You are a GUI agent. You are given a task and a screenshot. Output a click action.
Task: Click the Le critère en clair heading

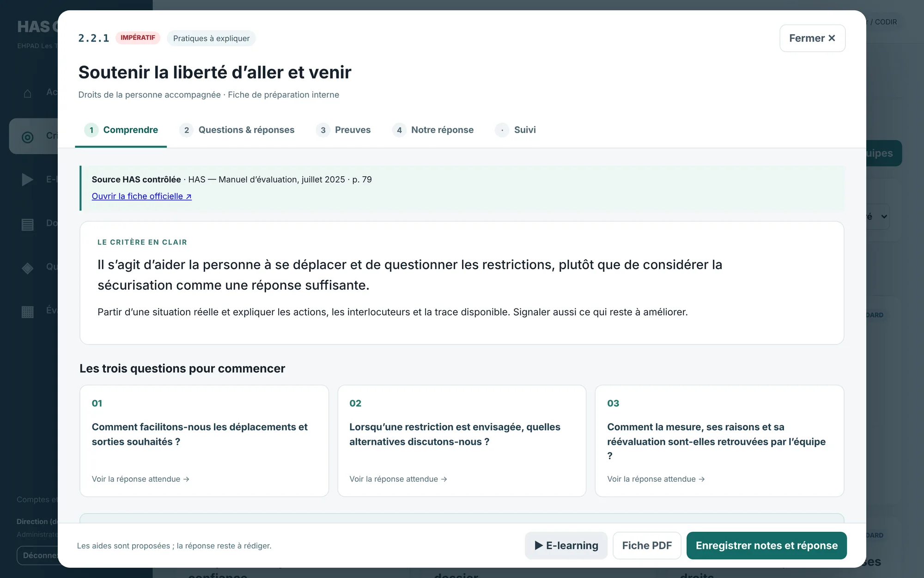click(x=142, y=242)
